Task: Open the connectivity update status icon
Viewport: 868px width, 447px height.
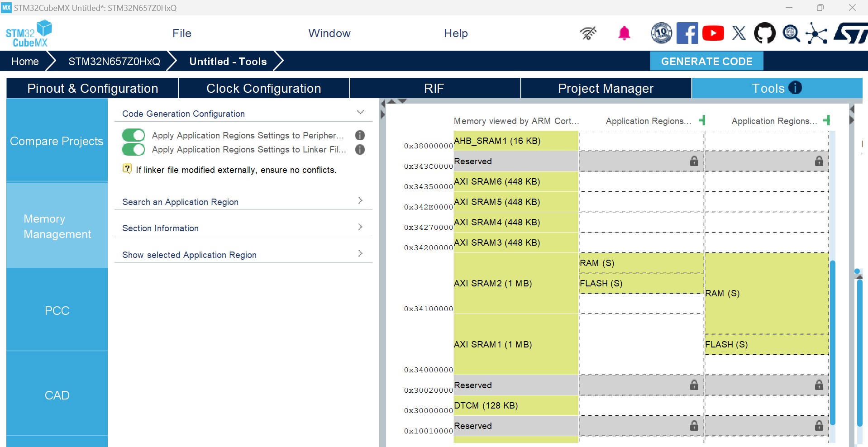Action: (x=588, y=33)
